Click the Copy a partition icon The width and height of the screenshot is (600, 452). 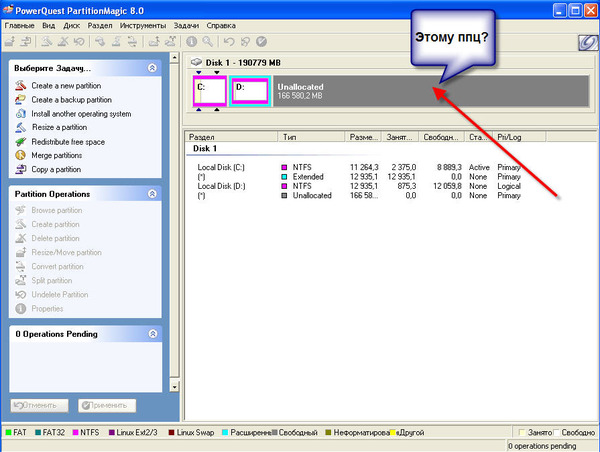click(x=21, y=170)
